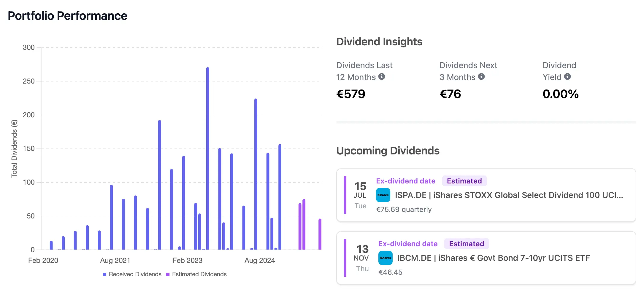Toggle Received Dividends legend square
This screenshot has height=294, width=644.
click(104, 274)
